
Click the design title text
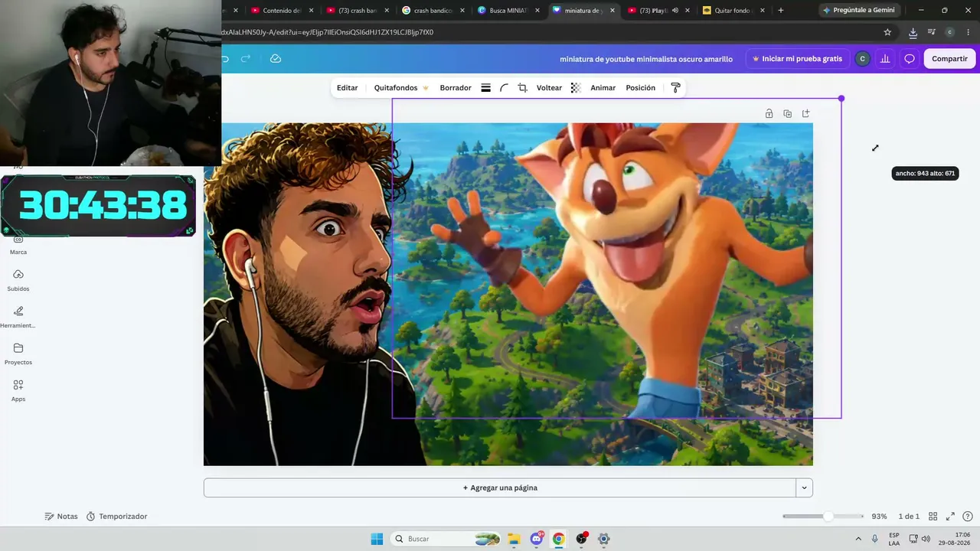click(646, 59)
